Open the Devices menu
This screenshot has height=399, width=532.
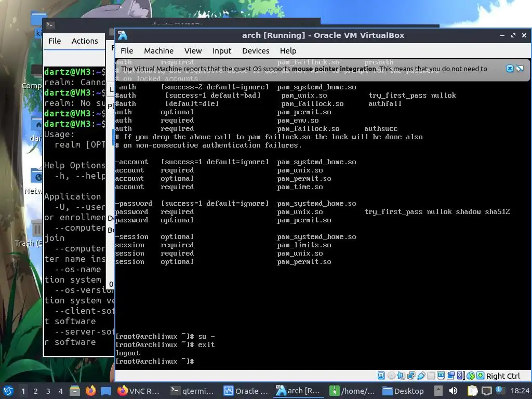[256, 51]
